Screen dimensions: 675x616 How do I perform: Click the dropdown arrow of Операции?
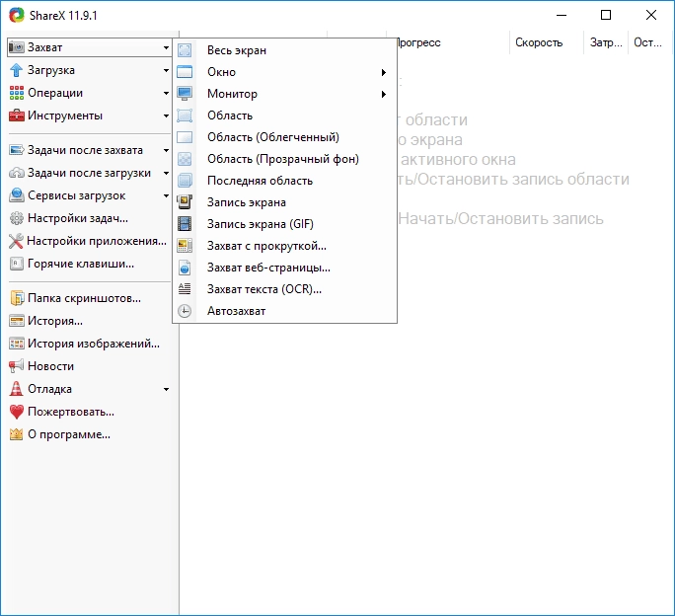click(x=166, y=93)
